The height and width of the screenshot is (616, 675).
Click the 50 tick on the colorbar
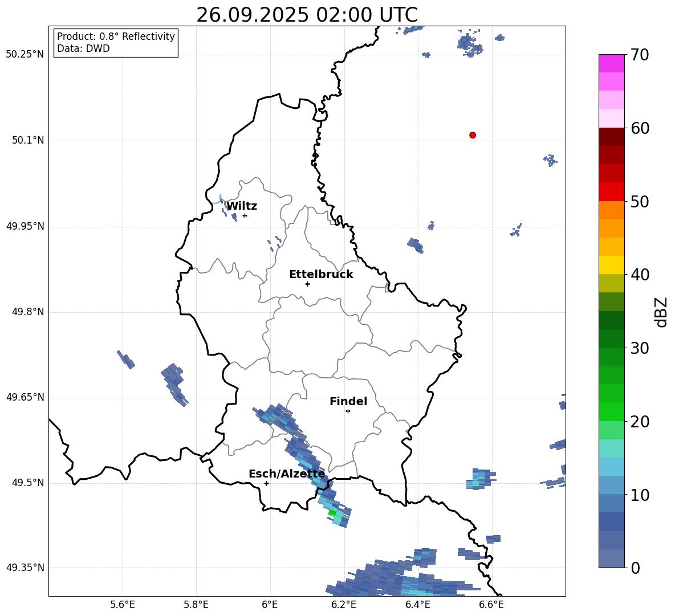[x=640, y=201]
